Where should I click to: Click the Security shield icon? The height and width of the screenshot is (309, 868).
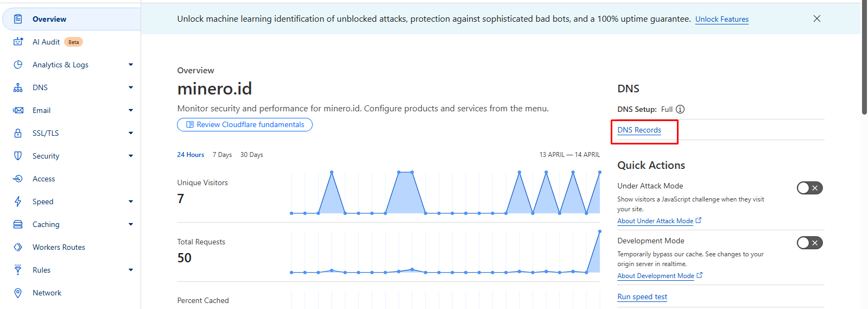(18, 156)
